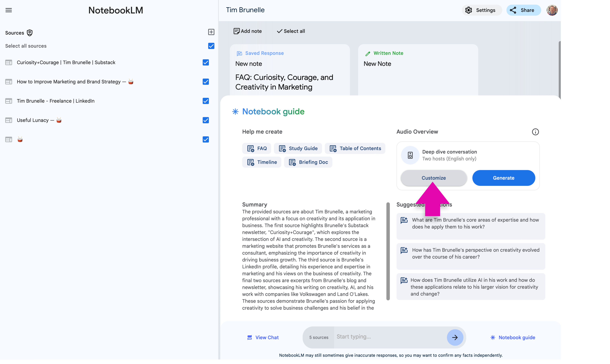Focus the Start typing input field
610x364 pixels.
tap(390, 337)
